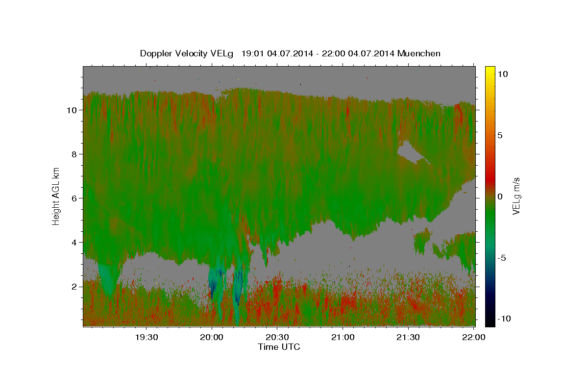
Task: Click the gray hole in cloud near 21:30
Action: [412, 152]
